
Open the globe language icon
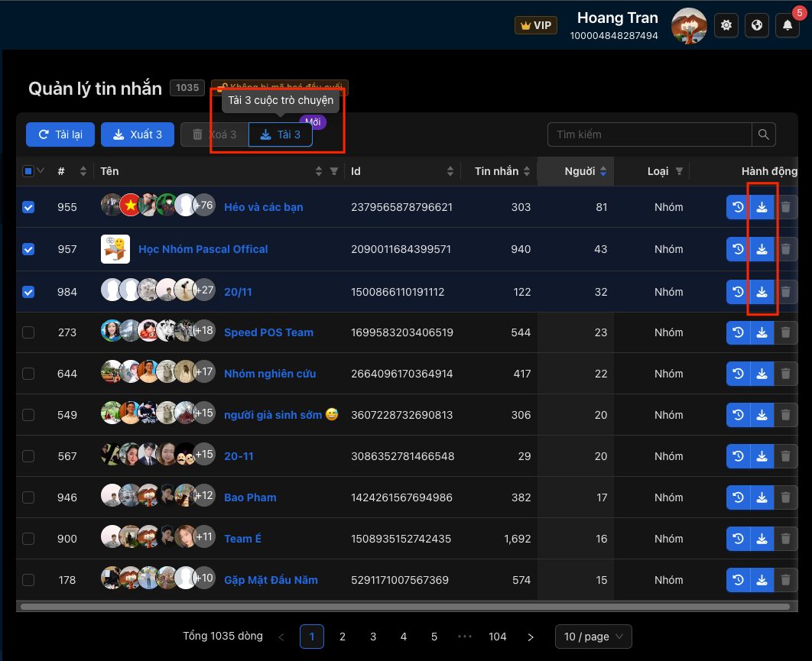pyautogui.click(x=757, y=25)
